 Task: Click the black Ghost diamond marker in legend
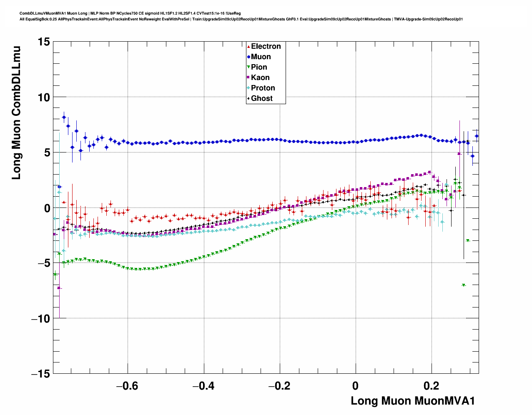click(248, 98)
